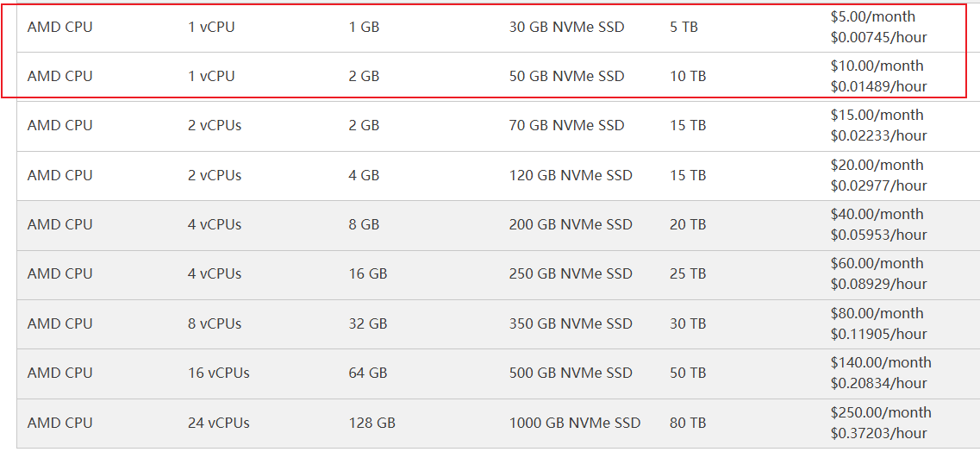Click the 30 GB NVMe SSD cell
Screen dimensions: 980x452
(566, 27)
